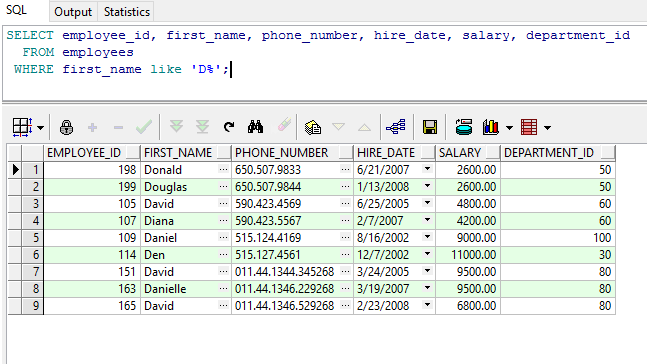Click the HIRE_DATE column header
647x364 pixels.
point(394,153)
